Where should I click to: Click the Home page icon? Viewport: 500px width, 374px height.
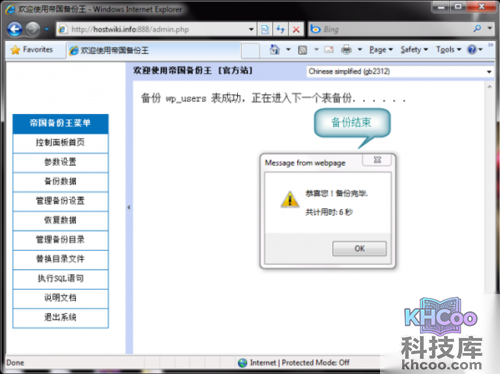[275, 50]
